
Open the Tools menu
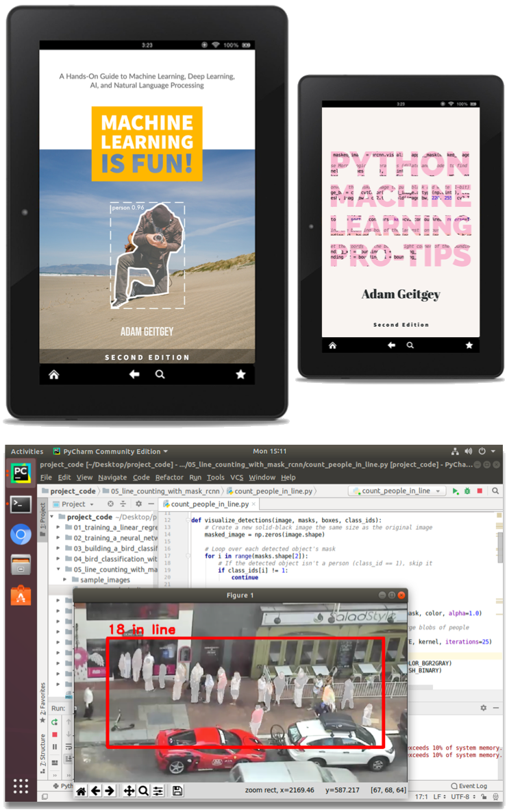[216, 478]
